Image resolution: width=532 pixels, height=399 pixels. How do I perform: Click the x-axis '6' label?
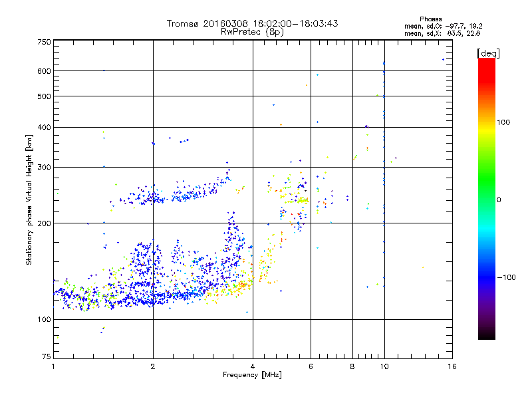coord(311,366)
